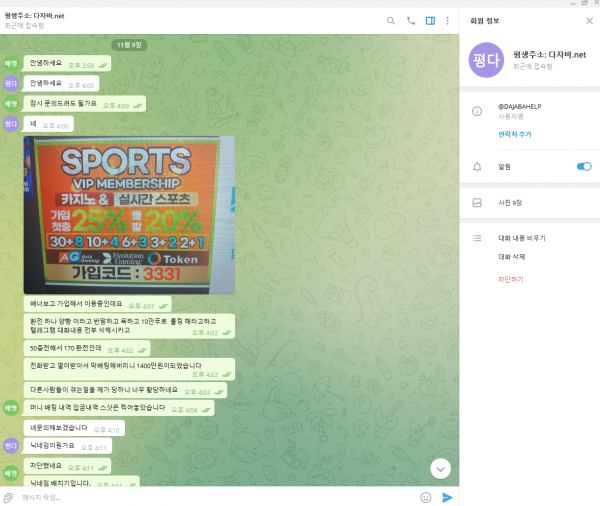Toggle the side panel layout icon
The height and width of the screenshot is (506, 600).
(x=430, y=21)
